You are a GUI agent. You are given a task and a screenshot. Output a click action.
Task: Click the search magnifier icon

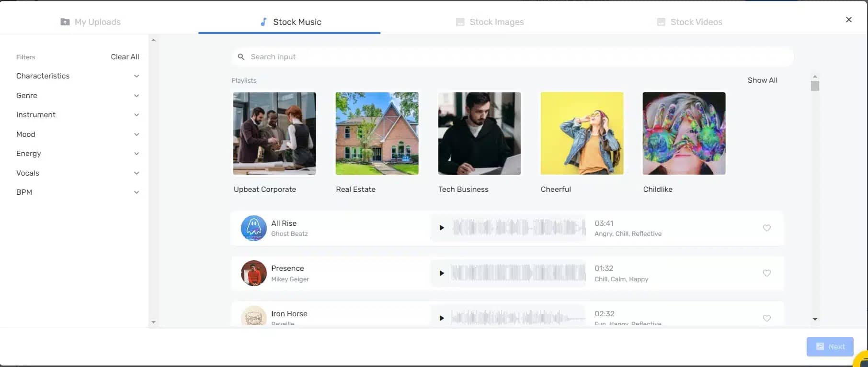point(241,56)
